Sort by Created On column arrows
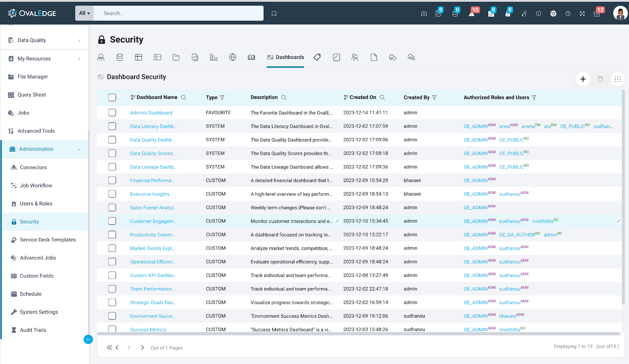This screenshot has width=629, height=364. tap(346, 97)
